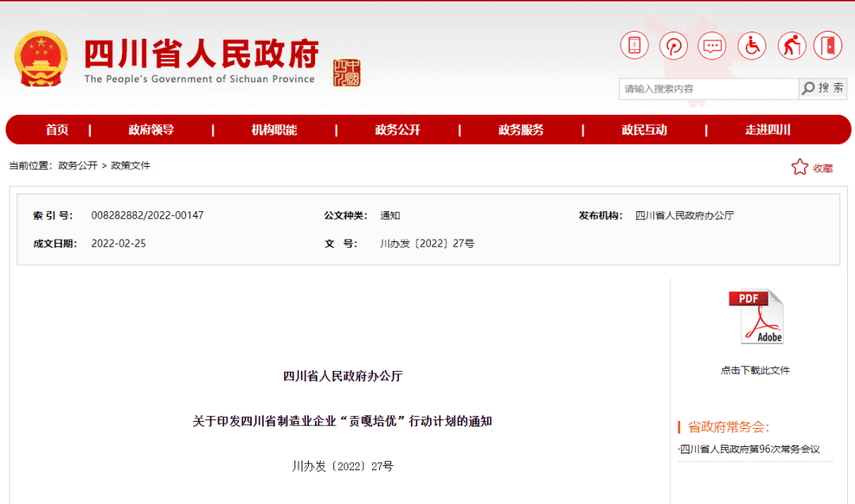Image resolution: width=855 pixels, height=504 pixels.
Task: Open the 政务服务 menu item
Action: click(521, 130)
